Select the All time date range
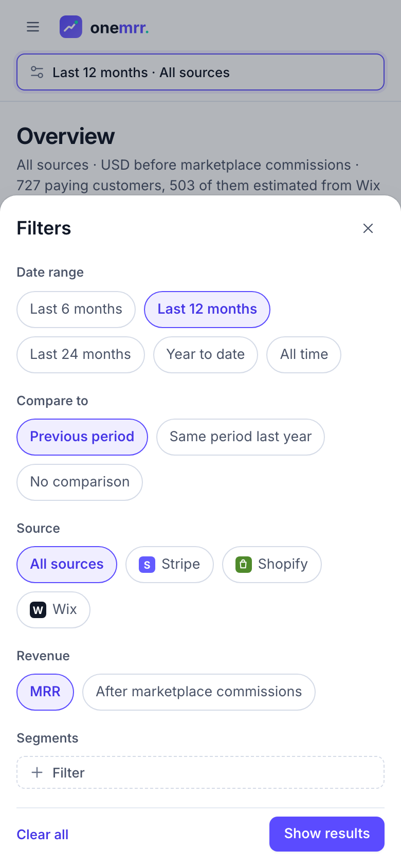The width and height of the screenshot is (401, 868). (304, 355)
